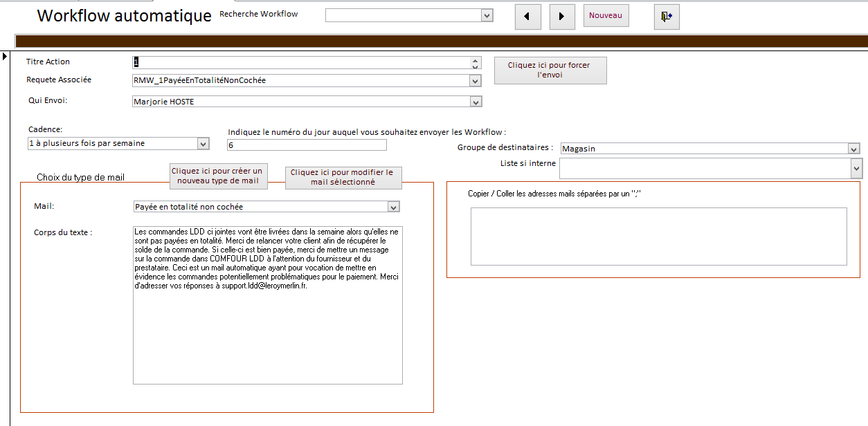Click the Titre Action scroll down arrow
The height and width of the screenshot is (426, 868).
click(x=476, y=66)
